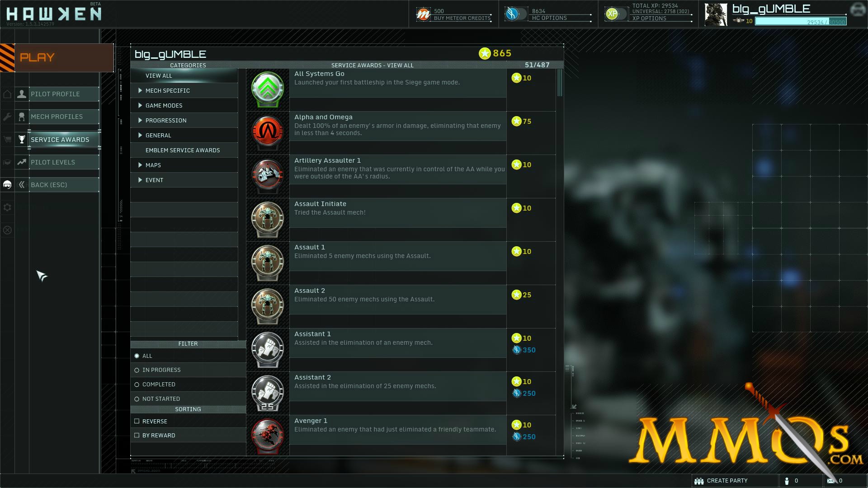
Task: Click Buy Meteor Credits
Action: [x=462, y=18]
